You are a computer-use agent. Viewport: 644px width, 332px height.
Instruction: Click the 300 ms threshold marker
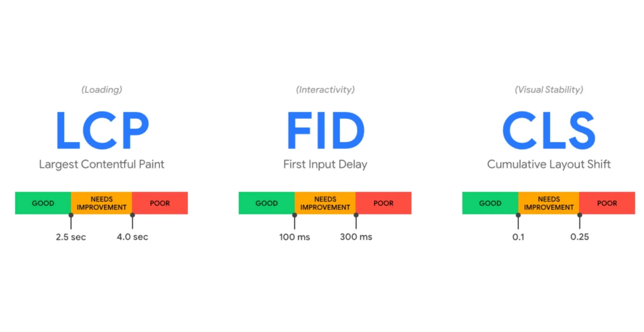click(x=356, y=221)
